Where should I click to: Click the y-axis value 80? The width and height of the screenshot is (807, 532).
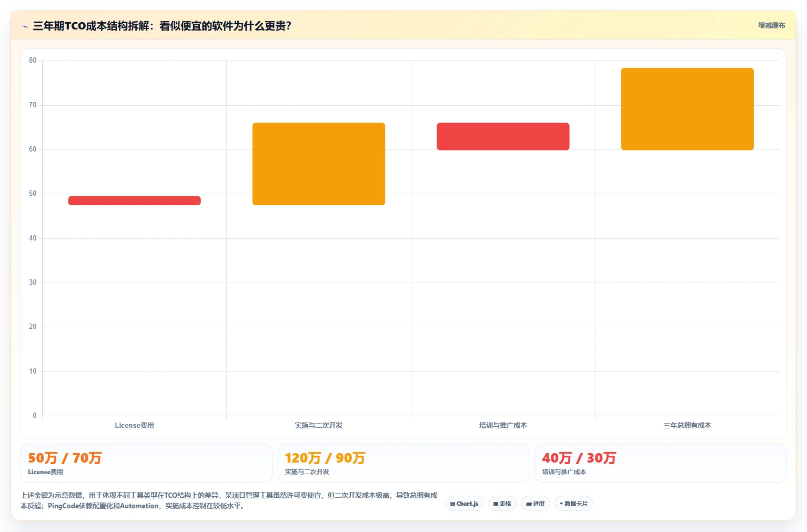[33, 61]
